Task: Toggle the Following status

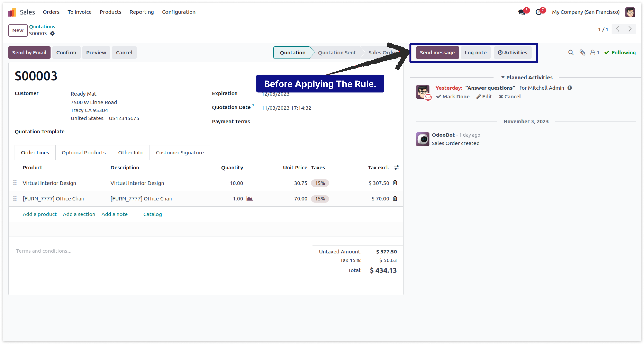Action: click(620, 53)
